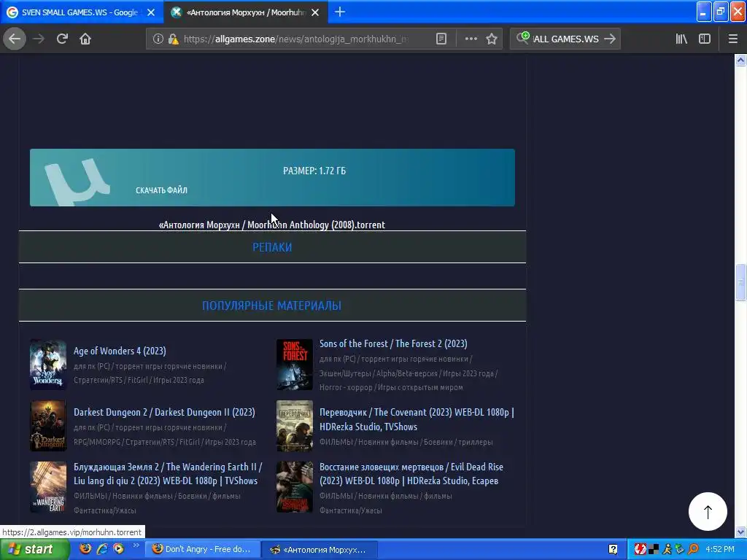Click The Covenant movie poster thumbnail

click(x=295, y=426)
